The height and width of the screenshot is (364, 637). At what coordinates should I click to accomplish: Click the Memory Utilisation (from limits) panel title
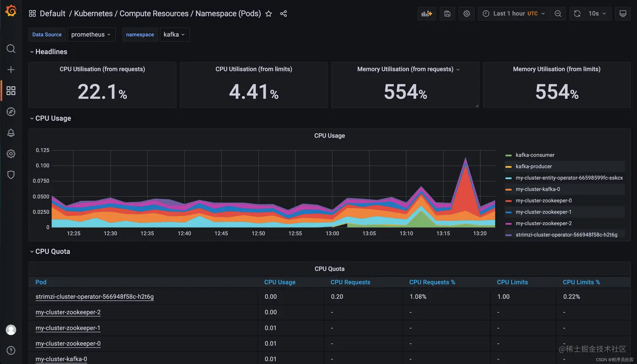coord(557,69)
